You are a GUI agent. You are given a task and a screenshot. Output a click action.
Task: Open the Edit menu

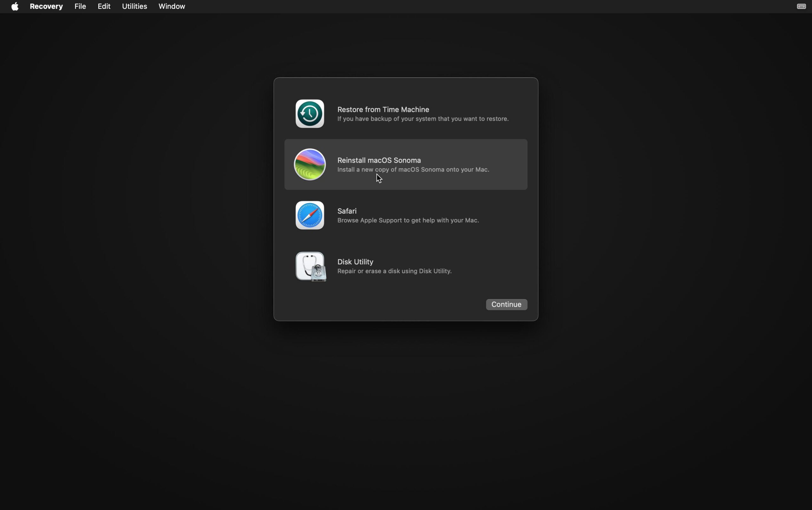pos(103,6)
